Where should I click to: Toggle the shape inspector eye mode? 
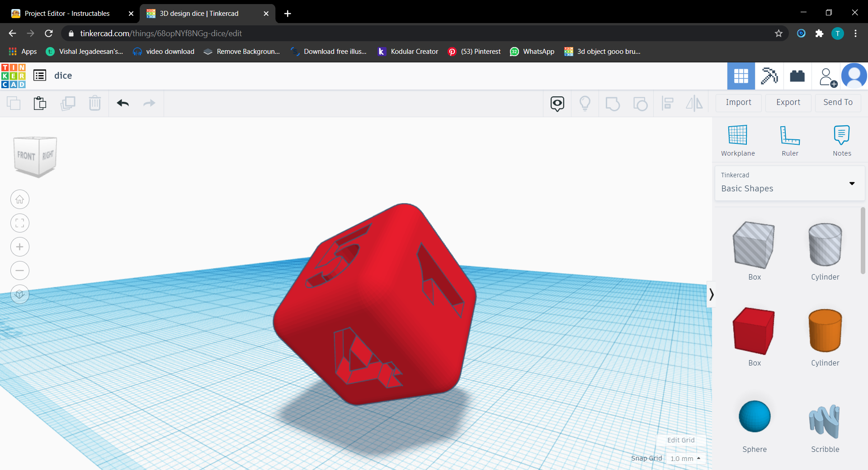click(x=557, y=103)
